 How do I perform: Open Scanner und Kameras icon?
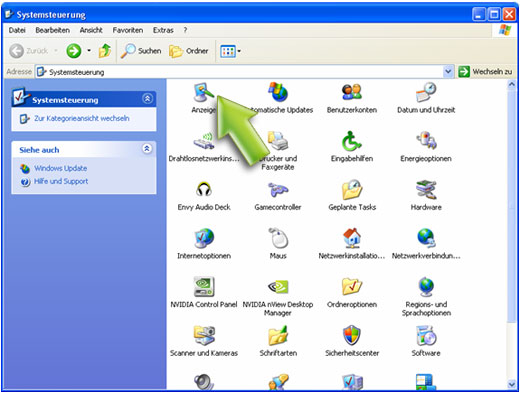tap(204, 336)
